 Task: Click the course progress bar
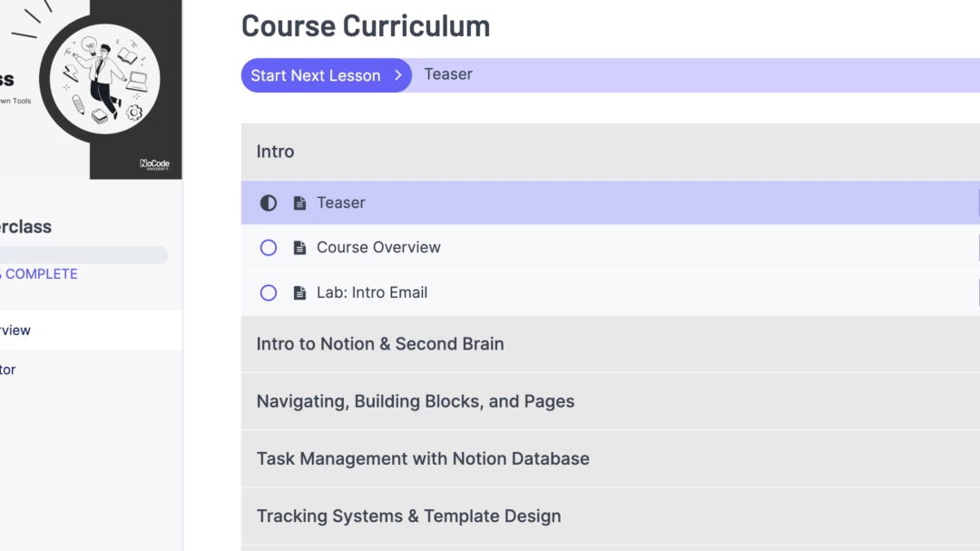tap(82, 255)
